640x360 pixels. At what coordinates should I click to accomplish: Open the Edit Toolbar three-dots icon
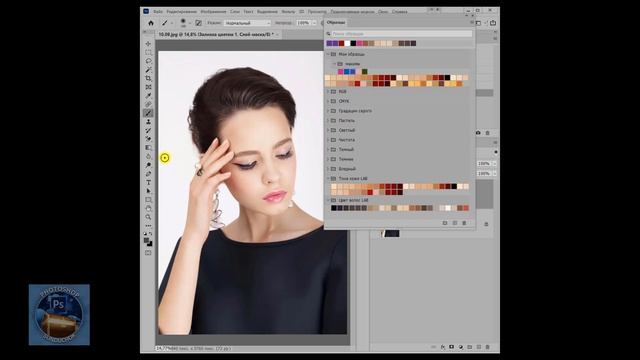[148, 226]
